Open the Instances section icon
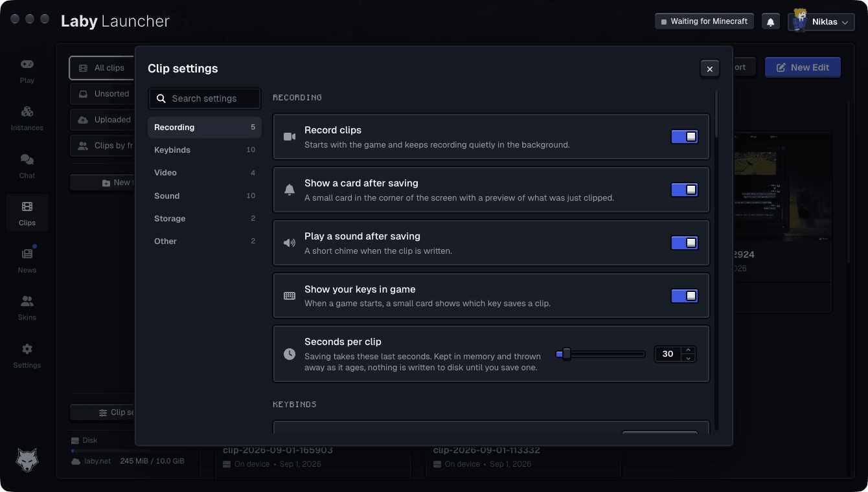Viewport: 868px width, 492px height. point(27,111)
